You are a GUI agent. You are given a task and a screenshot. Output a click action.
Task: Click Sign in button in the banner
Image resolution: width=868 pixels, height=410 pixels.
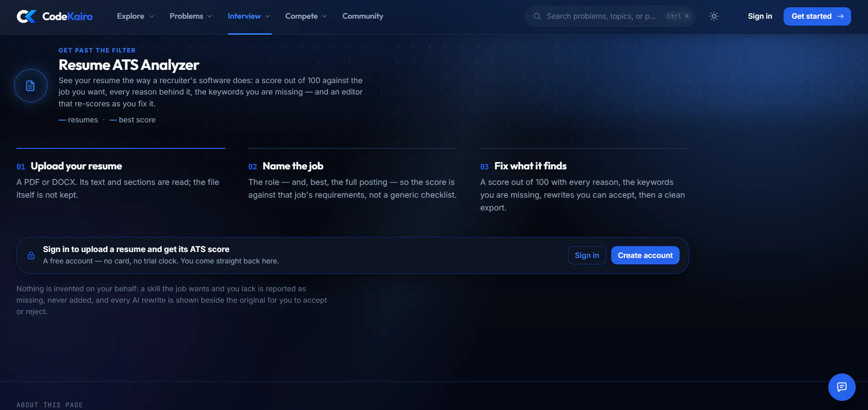[587, 255]
